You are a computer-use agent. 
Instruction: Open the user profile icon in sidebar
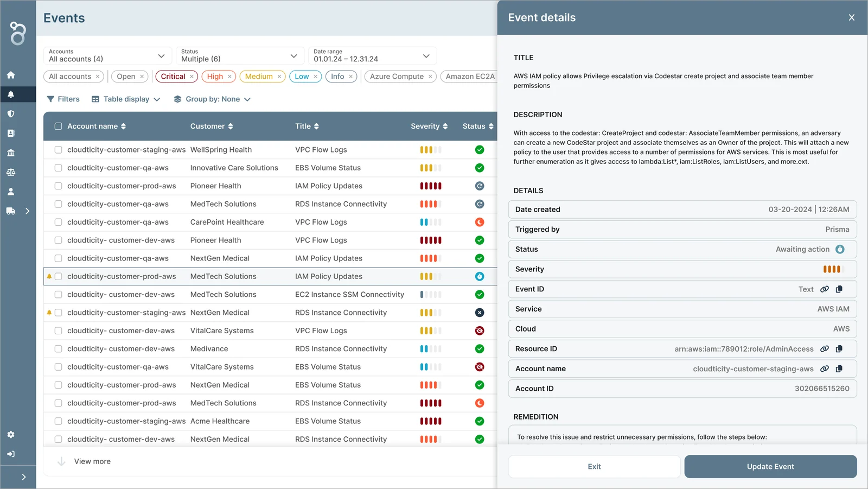point(11,192)
